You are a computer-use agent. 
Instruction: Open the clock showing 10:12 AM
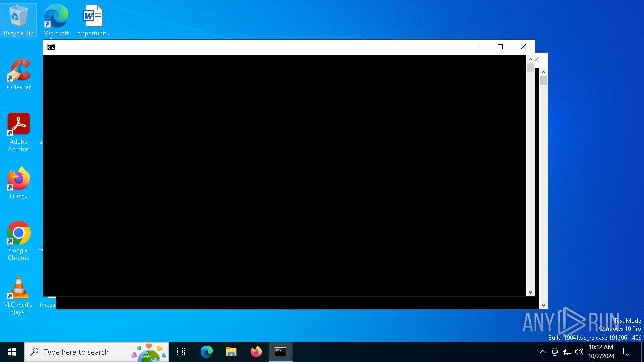coord(601,352)
